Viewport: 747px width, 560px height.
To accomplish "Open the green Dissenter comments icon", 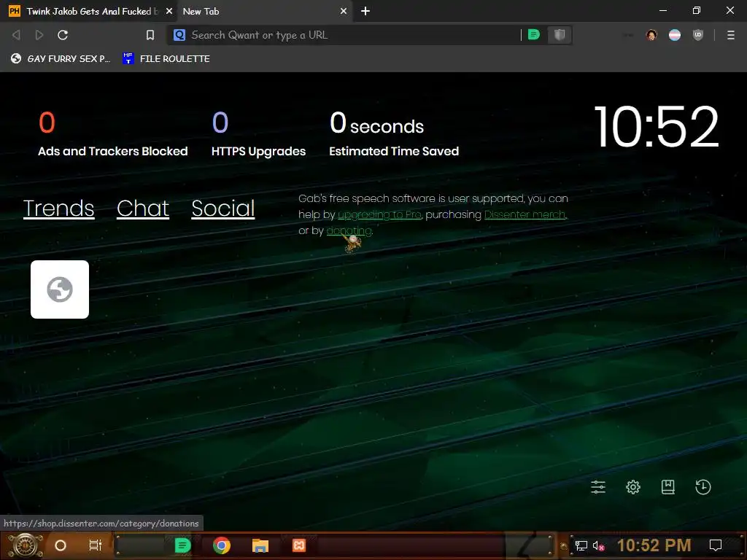I will [x=534, y=35].
